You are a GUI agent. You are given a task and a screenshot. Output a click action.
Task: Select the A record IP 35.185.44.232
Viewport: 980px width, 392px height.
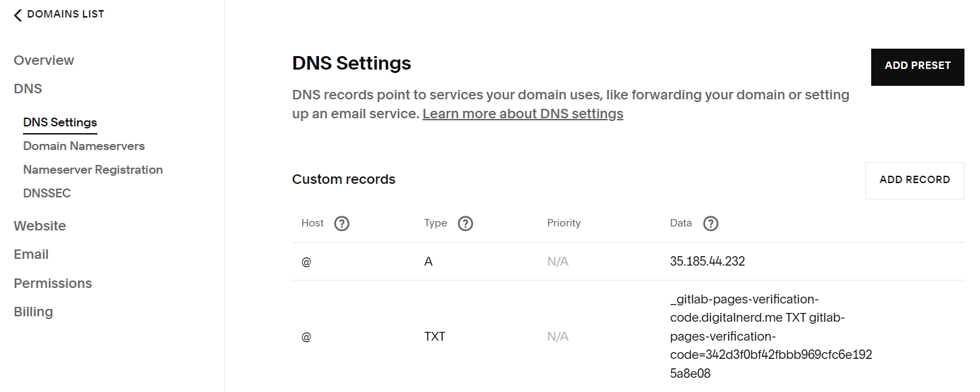pyautogui.click(x=707, y=262)
